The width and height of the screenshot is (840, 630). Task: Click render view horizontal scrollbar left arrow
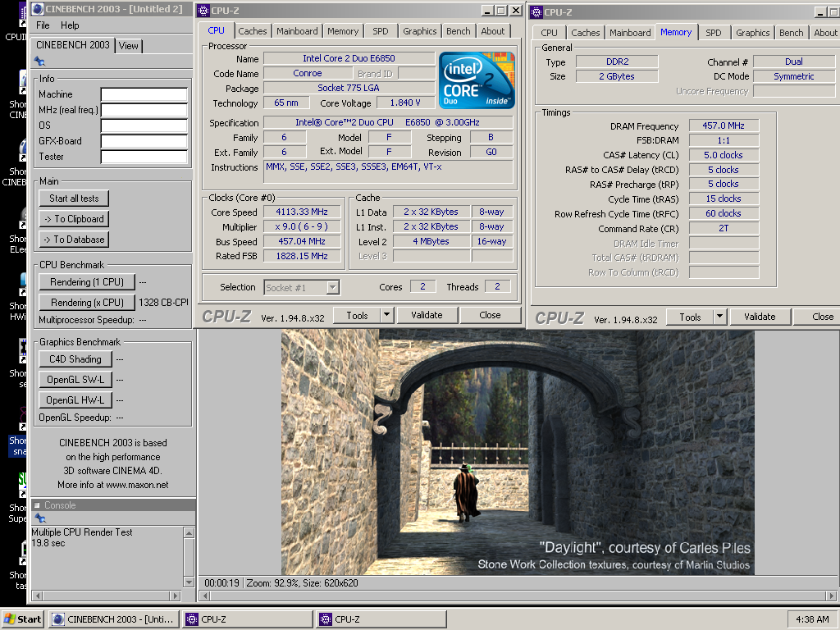[204, 596]
